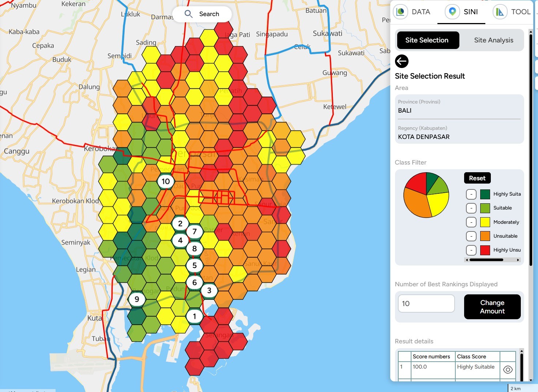Toggle the Highly Suitable class filter box
The height and width of the screenshot is (392, 538).
pyautogui.click(x=471, y=194)
